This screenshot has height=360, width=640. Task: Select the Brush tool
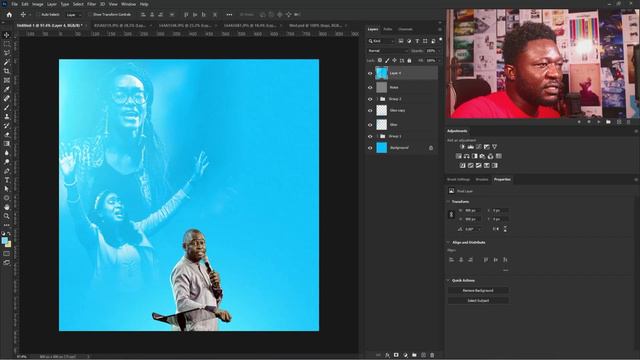coord(7,107)
